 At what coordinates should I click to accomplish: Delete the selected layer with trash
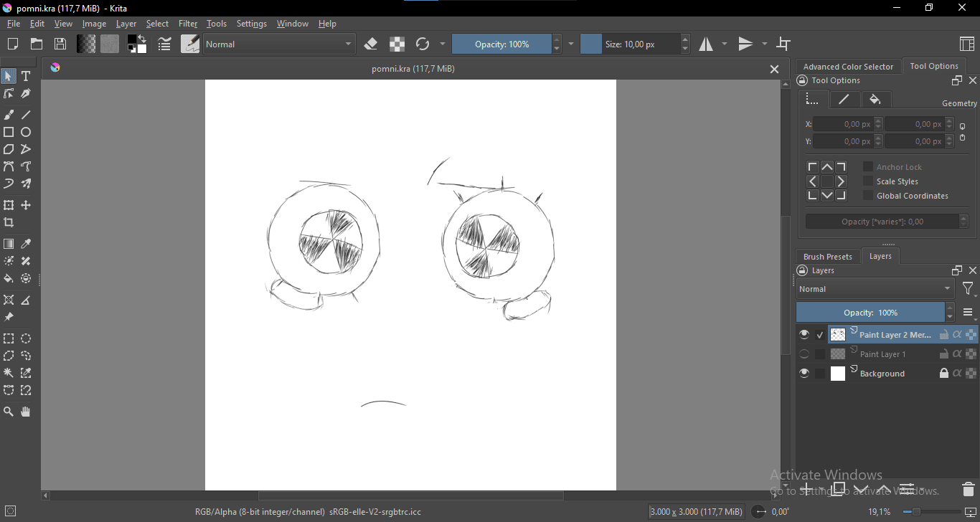[969, 490]
